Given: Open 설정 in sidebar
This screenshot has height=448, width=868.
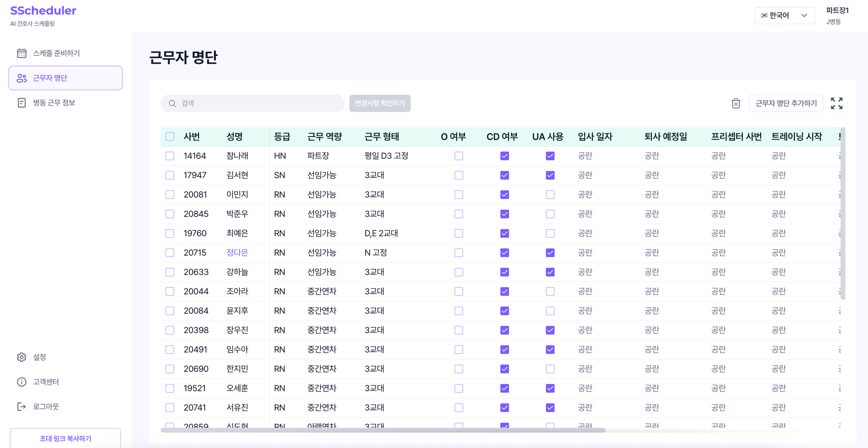Looking at the screenshot, I should 65,357.
